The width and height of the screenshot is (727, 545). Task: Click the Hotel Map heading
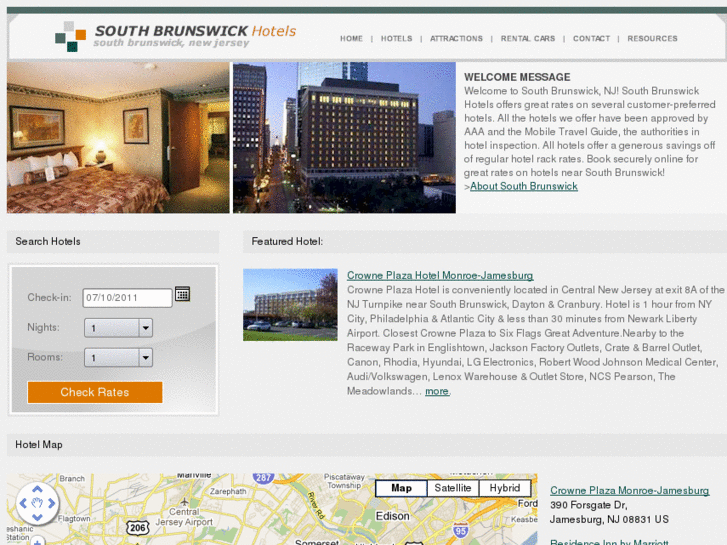[x=39, y=445]
